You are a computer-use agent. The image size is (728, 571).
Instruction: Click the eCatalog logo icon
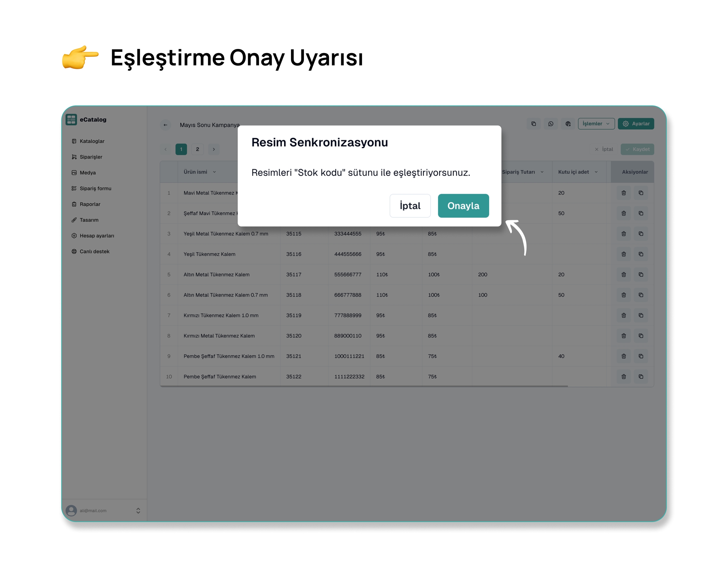pyautogui.click(x=71, y=119)
